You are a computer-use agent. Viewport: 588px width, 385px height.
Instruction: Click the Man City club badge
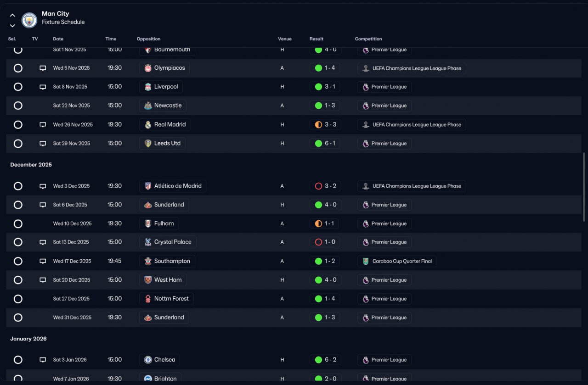[x=29, y=20]
